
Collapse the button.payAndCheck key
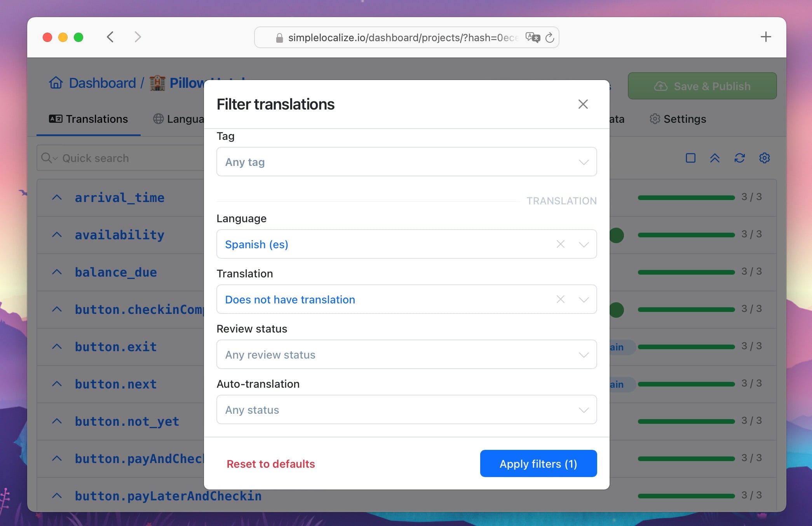pos(57,458)
